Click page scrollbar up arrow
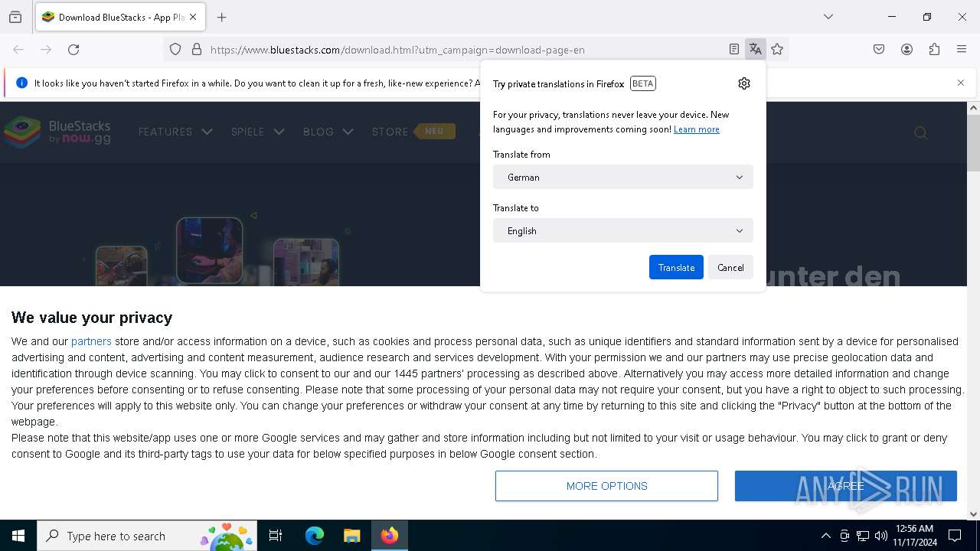The width and height of the screenshot is (980, 551). pyautogui.click(x=973, y=108)
